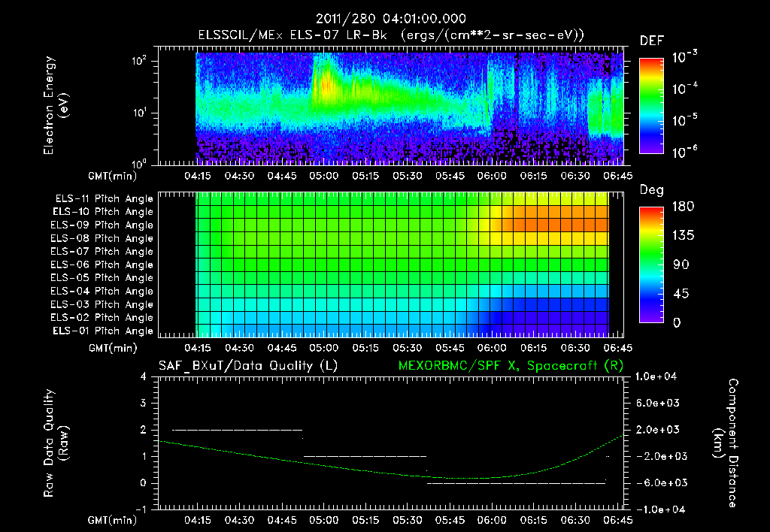
Task: Click the 3 value on the Raw Data Quality axis
Action: coord(144,404)
